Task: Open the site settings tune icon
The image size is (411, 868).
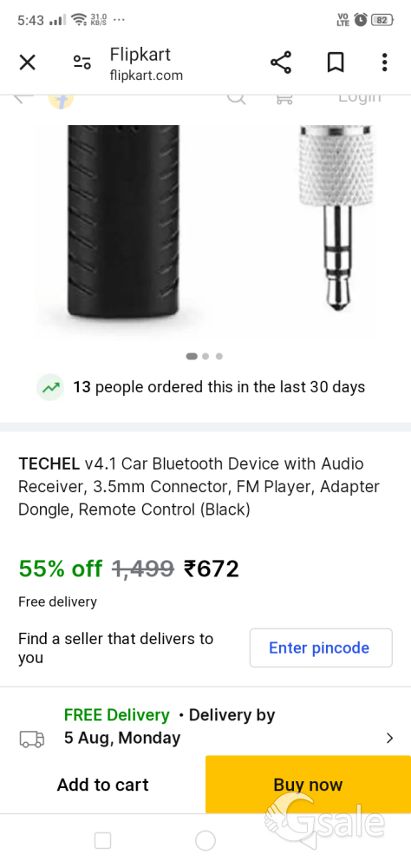Action: (x=82, y=62)
